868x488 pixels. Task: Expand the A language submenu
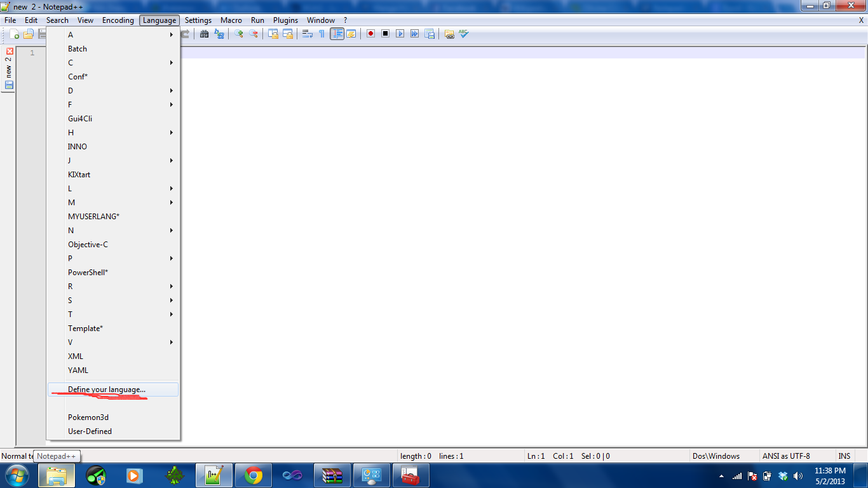click(113, 35)
